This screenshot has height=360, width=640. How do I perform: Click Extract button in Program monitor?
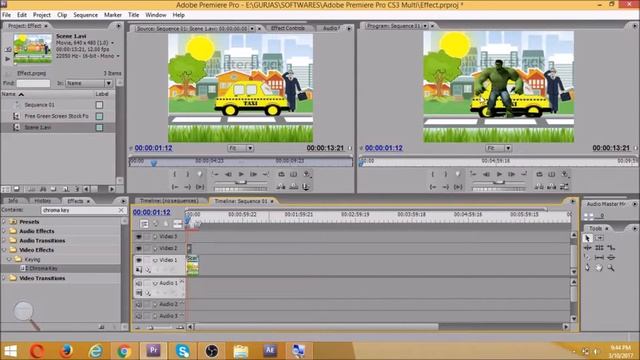[551, 187]
